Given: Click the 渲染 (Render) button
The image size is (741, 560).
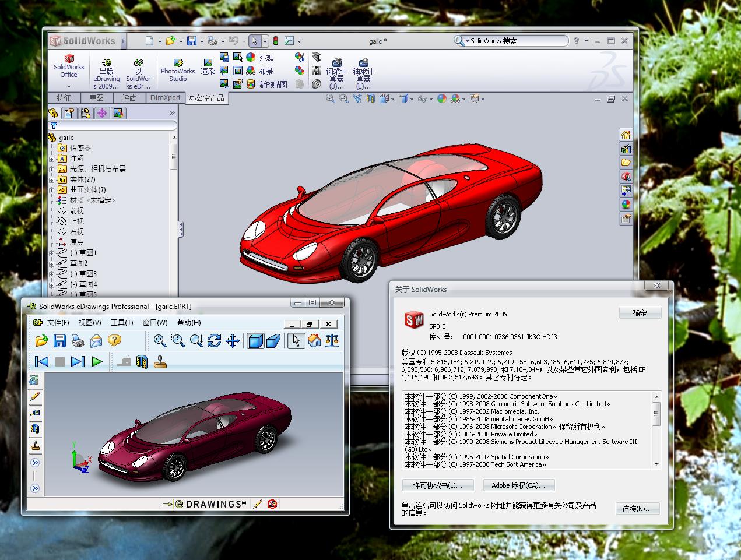Looking at the screenshot, I should (x=208, y=66).
